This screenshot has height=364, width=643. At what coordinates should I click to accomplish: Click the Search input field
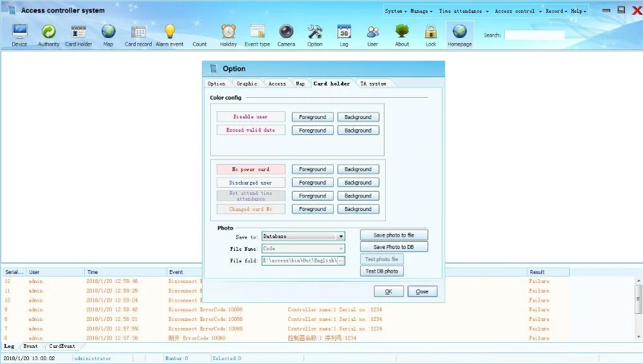click(534, 35)
